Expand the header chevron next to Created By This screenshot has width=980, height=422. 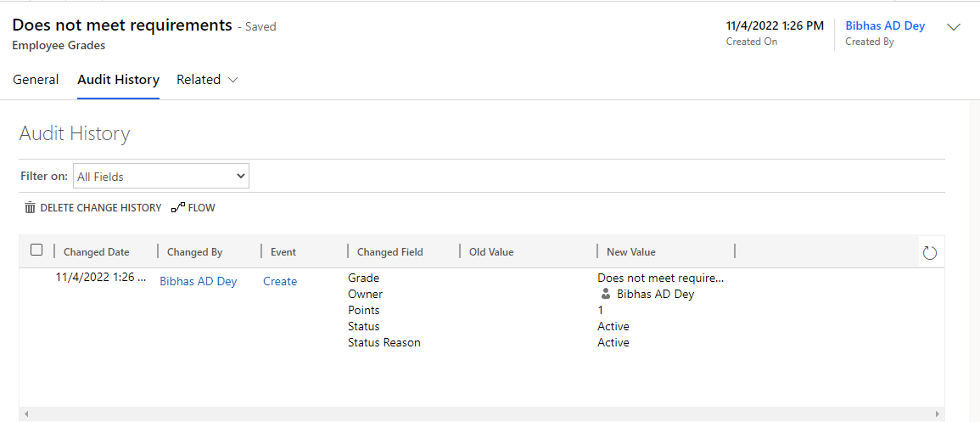[954, 27]
